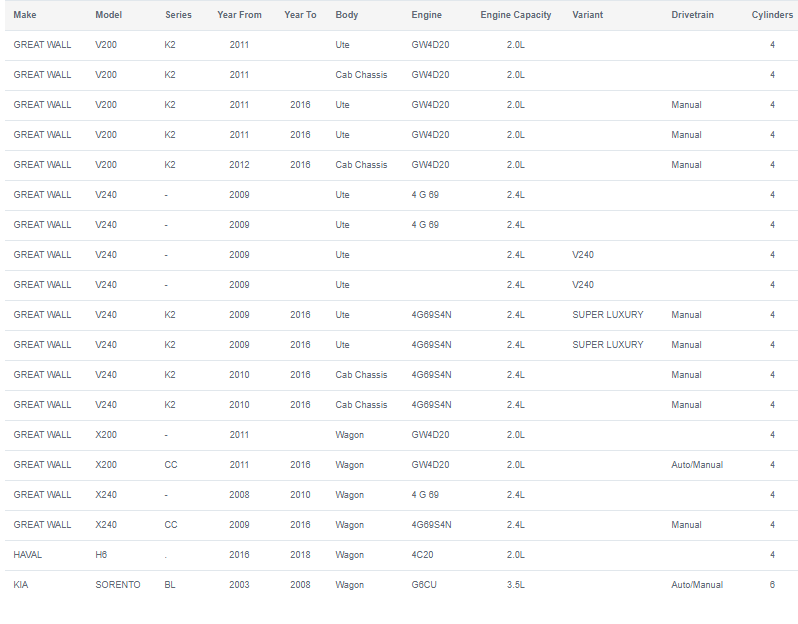Click 4 G 69 engine in X240 row
Screen dimensions: 798x624
click(x=425, y=495)
